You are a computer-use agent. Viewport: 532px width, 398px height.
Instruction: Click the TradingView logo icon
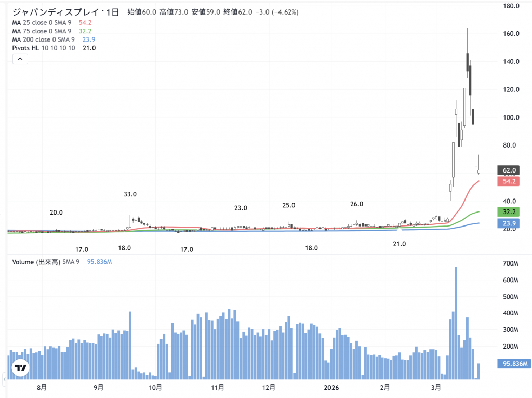tap(20, 368)
